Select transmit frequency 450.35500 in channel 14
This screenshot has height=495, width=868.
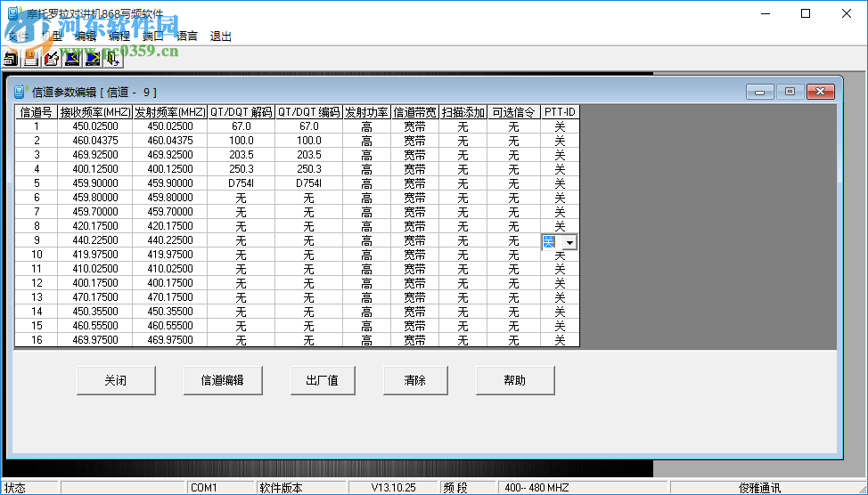pos(170,312)
